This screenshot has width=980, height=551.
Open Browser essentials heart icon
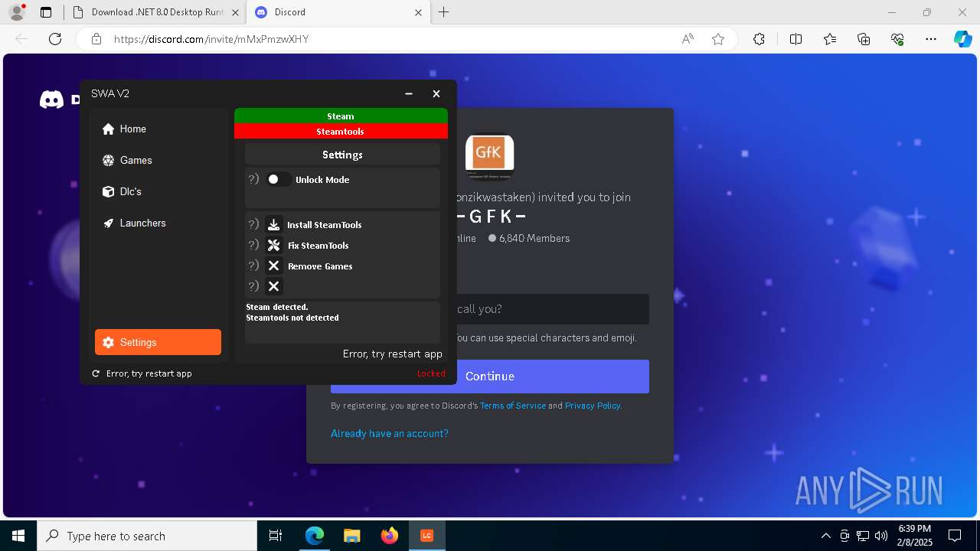coord(897,39)
